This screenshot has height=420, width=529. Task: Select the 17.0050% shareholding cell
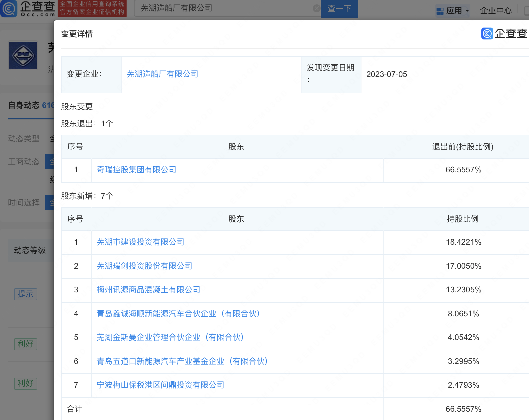point(463,266)
